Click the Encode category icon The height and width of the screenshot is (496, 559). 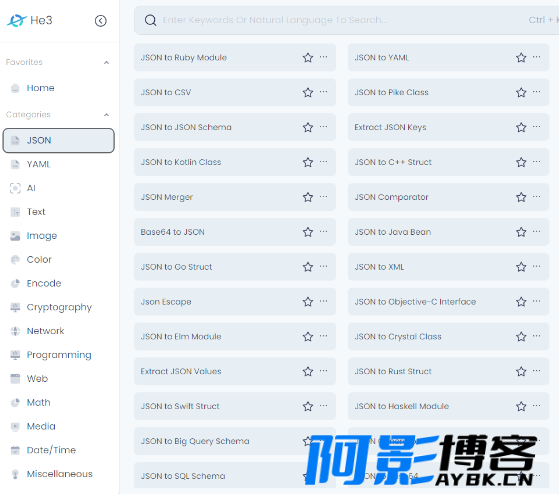pyautogui.click(x=15, y=283)
